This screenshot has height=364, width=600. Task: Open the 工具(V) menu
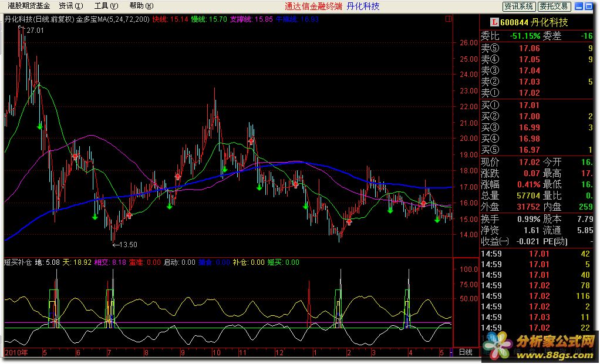[x=106, y=6]
